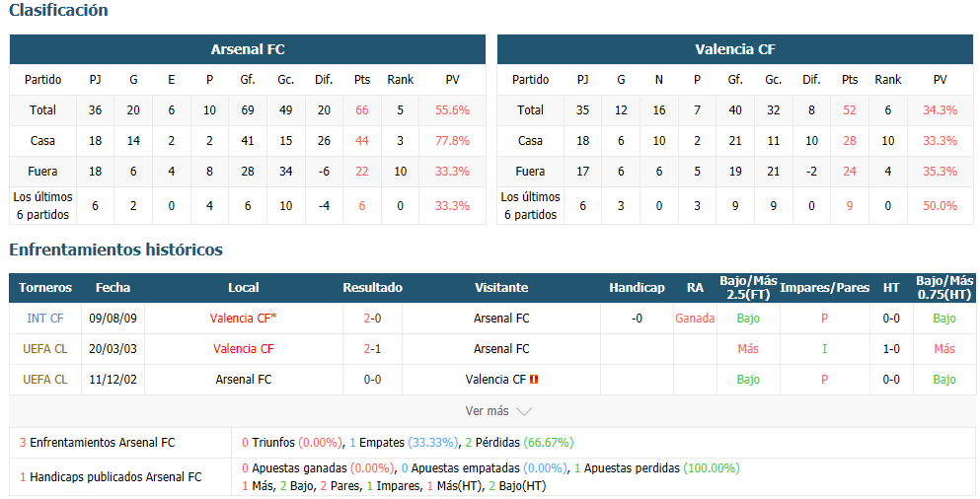This screenshot has height=499, width=980.
Task: Expand the Ver más chevron arrow
Action: pos(524,411)
